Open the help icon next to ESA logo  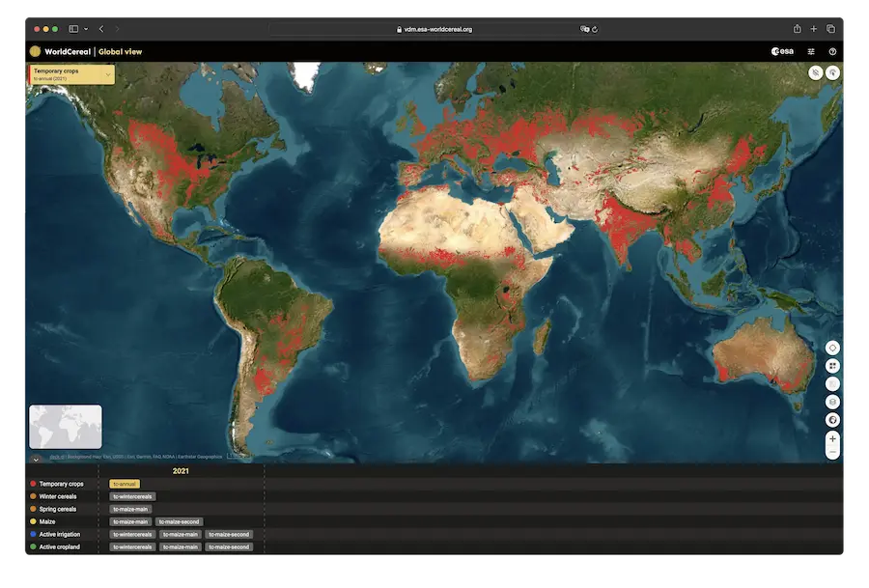[x=832, y=51]
